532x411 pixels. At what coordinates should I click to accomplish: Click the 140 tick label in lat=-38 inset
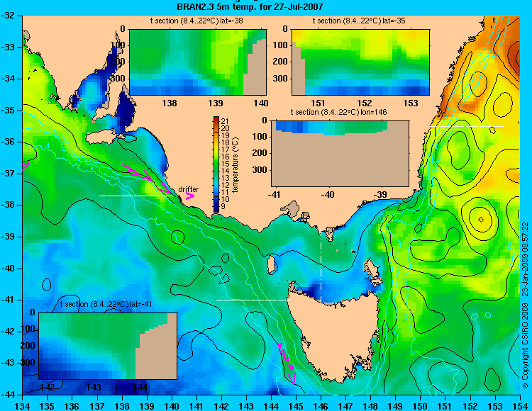(262, 103)
